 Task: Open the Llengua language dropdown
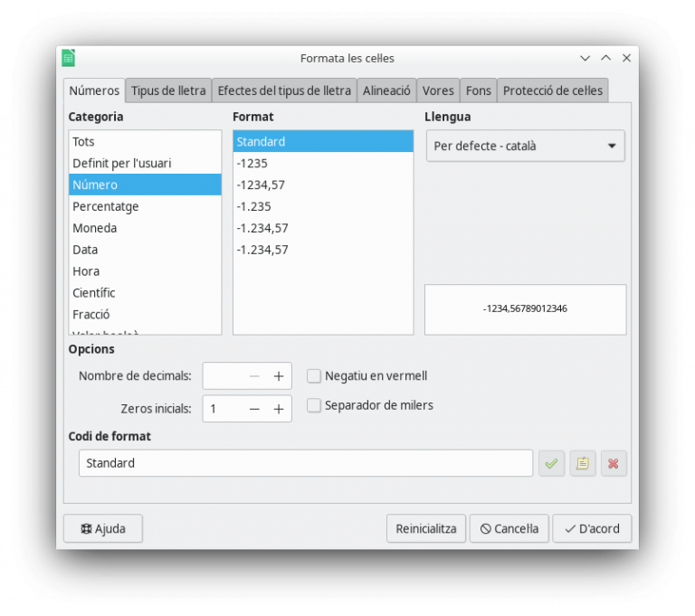click(x=525, y=146)
